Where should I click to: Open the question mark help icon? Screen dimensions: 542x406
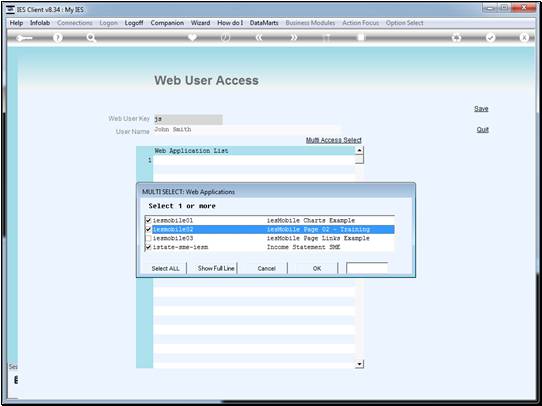[x=58, y=38]
